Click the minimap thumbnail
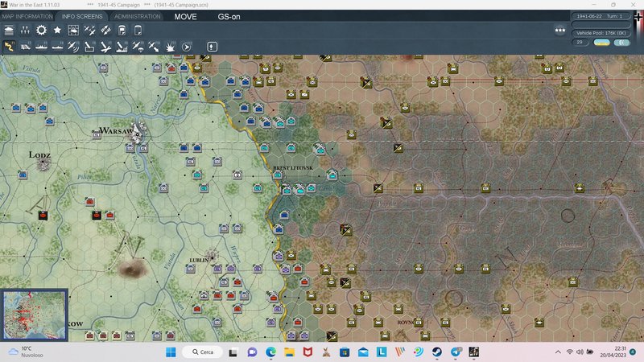644x362 pixels. [34, 315]
